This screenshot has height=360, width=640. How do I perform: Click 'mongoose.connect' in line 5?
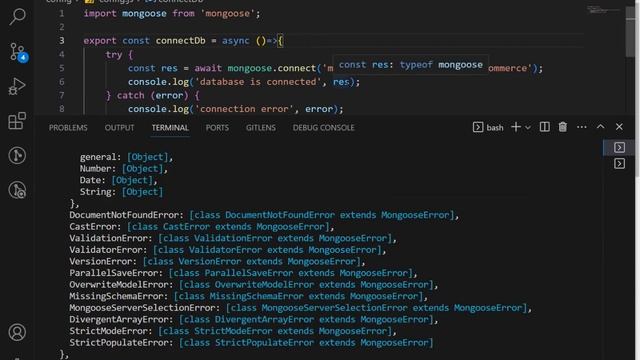[272, 68]
